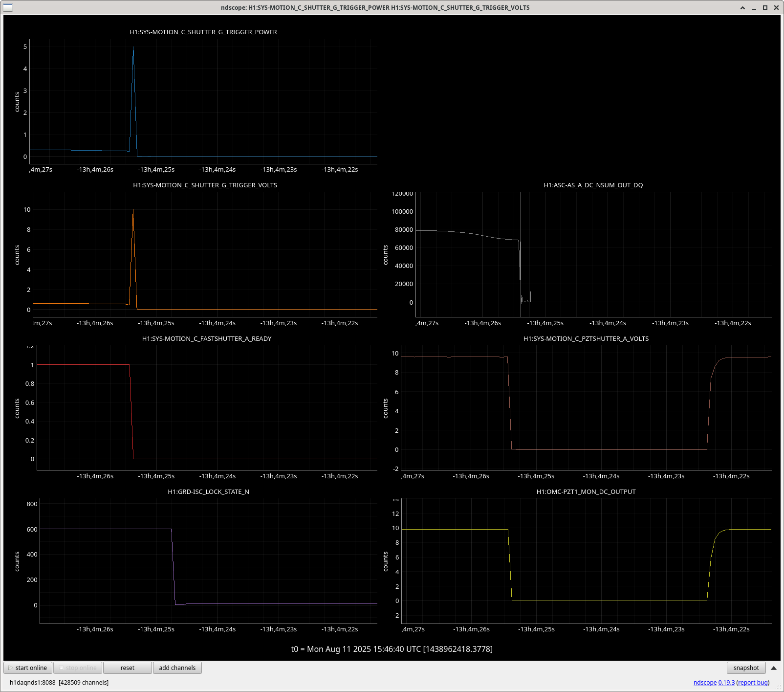Open the 0.19.3 version link
Screen dimensions: 784x692
726,682
